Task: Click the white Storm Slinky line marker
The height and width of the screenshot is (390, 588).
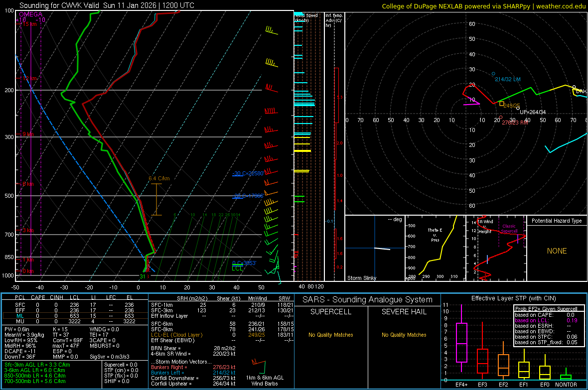Action: tap(382, 249)
